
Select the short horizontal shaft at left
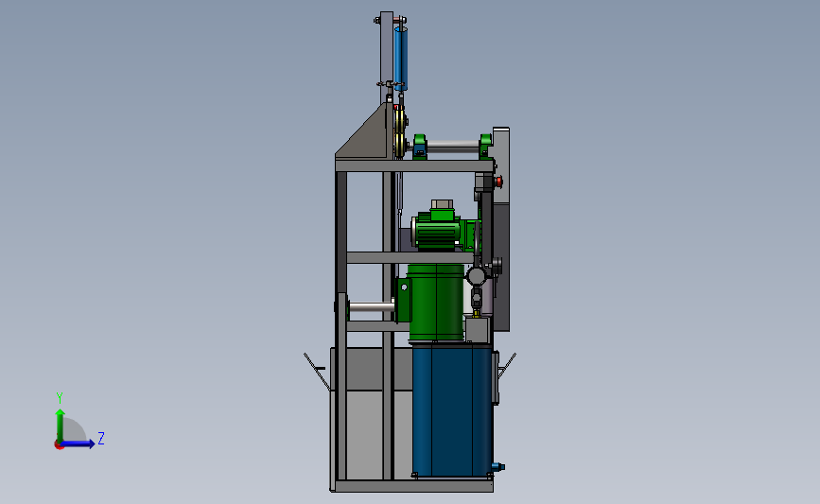point(372,306)
